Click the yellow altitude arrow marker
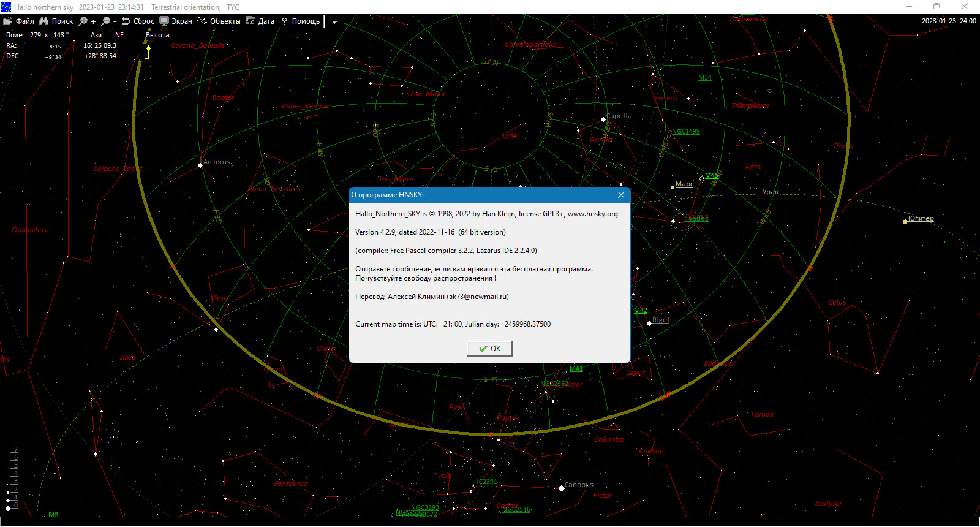 tap(148, 51)
